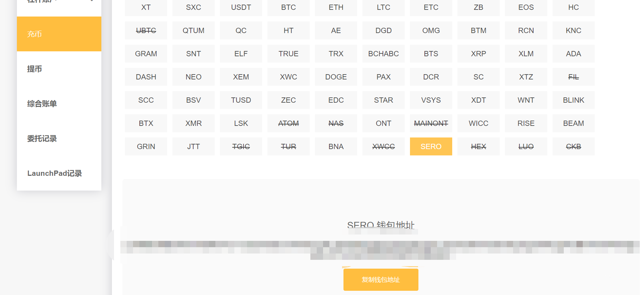Select the BEAM coin tile
This screenshot has width=644, height=295.
tap(574, 123)
